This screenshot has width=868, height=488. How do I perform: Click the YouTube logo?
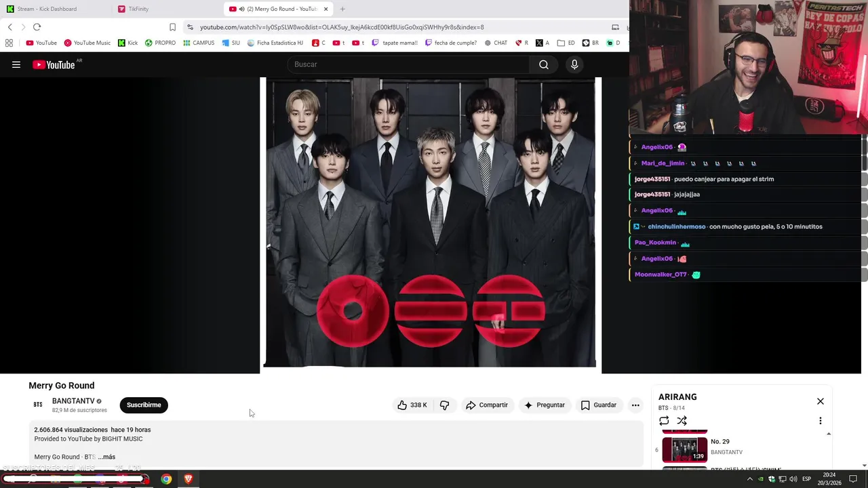(x=54, y=64)
